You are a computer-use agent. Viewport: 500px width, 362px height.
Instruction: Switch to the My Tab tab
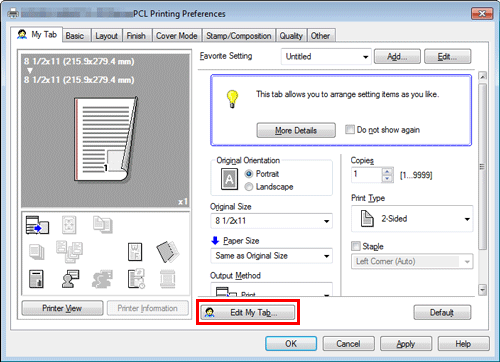37,34
